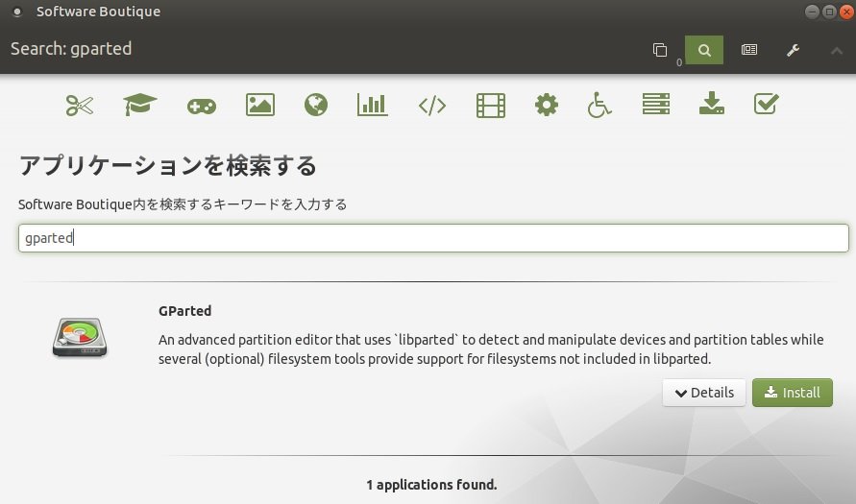Close the Software Boutique window
The width and height of the screenshot is (856, 504).
click(846, 12)
